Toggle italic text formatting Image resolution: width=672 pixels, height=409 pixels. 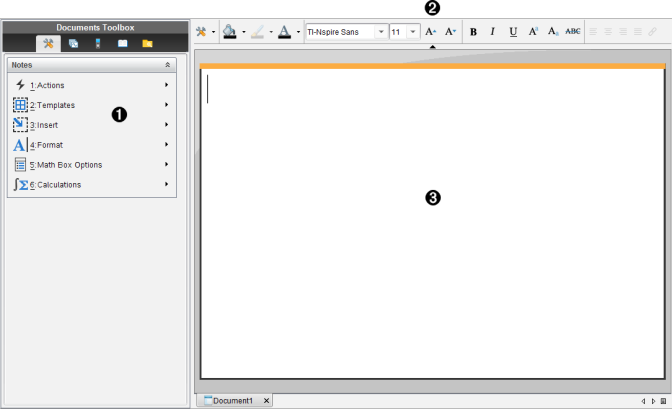(492, 32)
